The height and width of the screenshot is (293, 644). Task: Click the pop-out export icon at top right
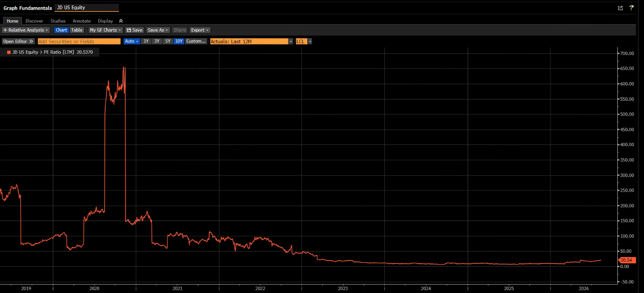coord(620,8)
